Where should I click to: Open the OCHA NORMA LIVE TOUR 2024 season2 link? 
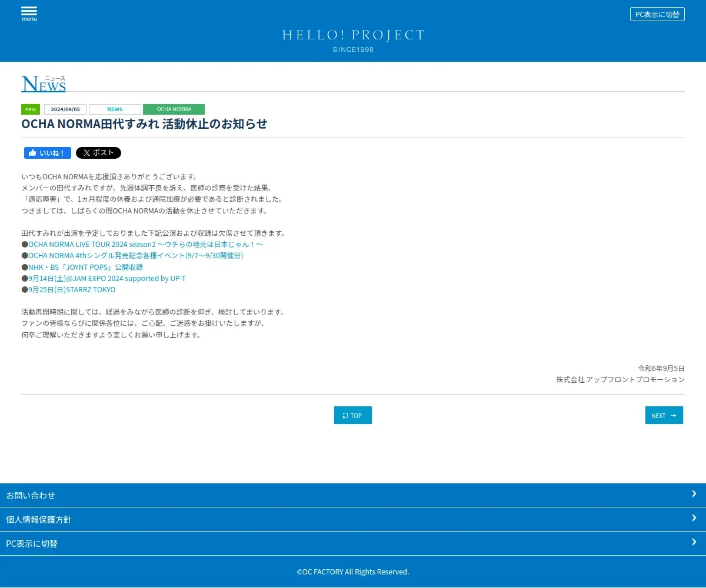click(x=145, y=244)
